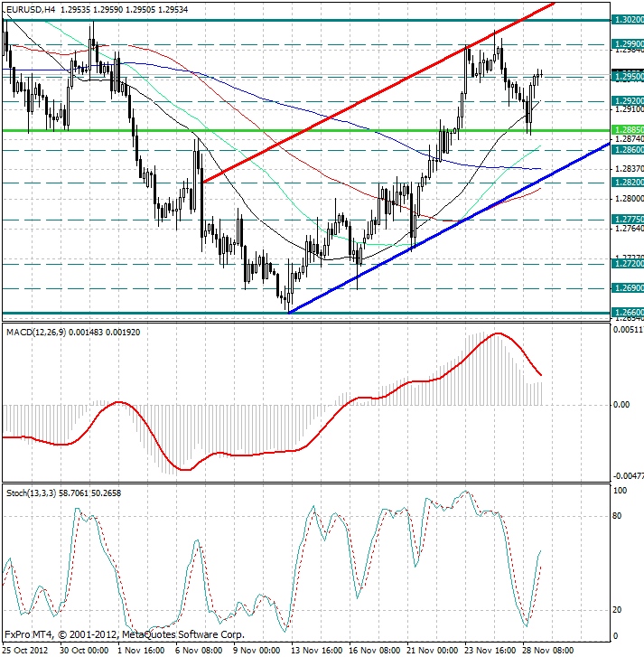
Task: Click the 1.2920 price level label
Action: [627, 101]
